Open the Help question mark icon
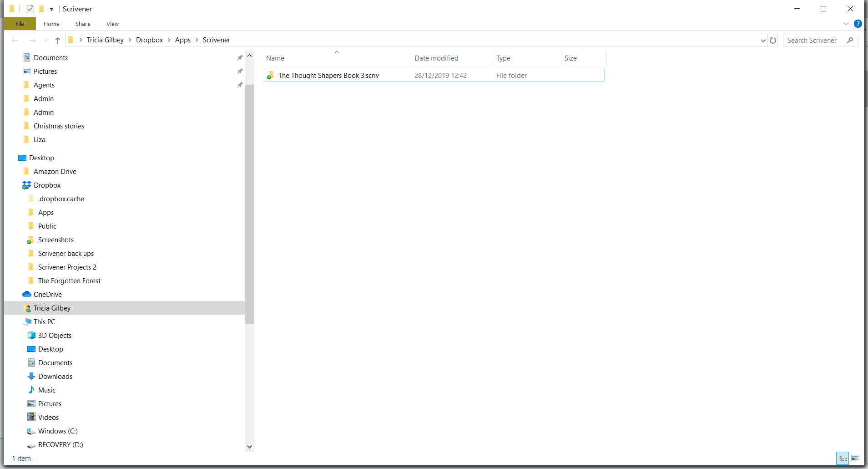This screenshot has width=868, height=469. 858,24
